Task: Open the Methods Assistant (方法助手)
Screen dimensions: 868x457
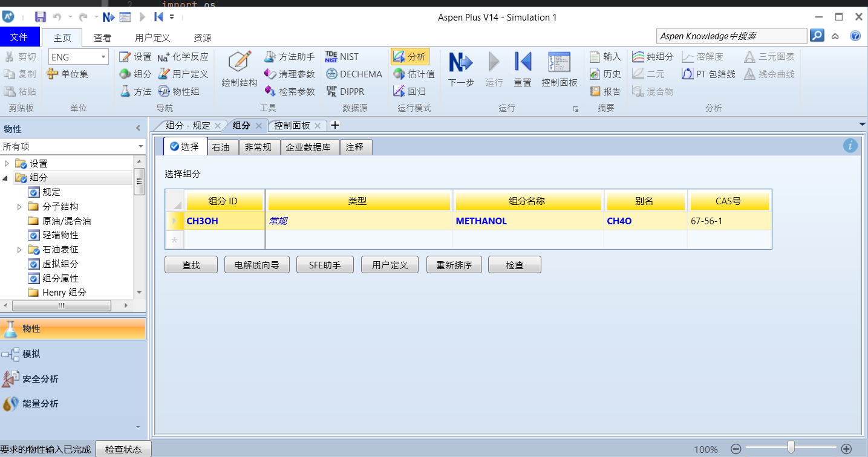Action: [x=270, y=57]
